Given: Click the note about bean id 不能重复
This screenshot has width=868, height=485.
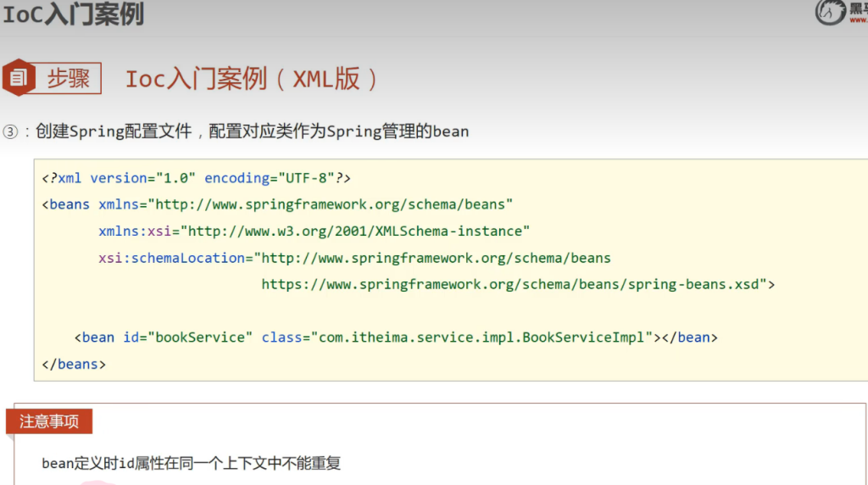Looking at the screenshot, I should [191, 464].
